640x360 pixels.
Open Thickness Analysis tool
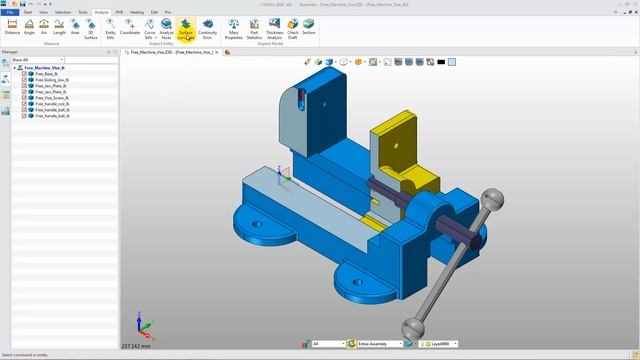(274, 29)
